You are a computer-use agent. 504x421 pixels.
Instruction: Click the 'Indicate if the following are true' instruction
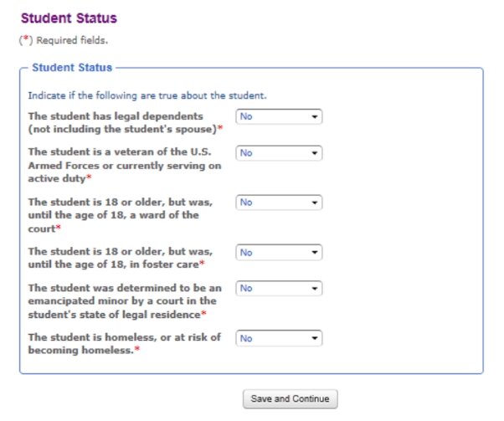[x=147, y=95]
